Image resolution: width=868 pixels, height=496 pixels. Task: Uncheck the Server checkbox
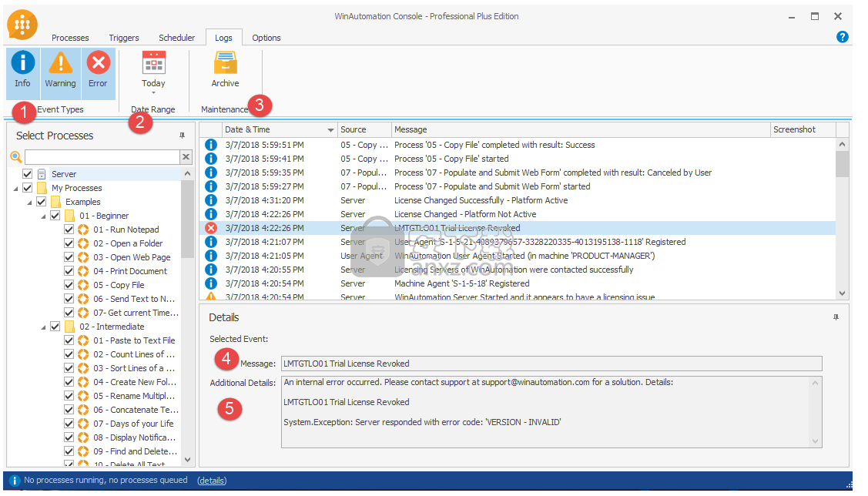[27, 174]
